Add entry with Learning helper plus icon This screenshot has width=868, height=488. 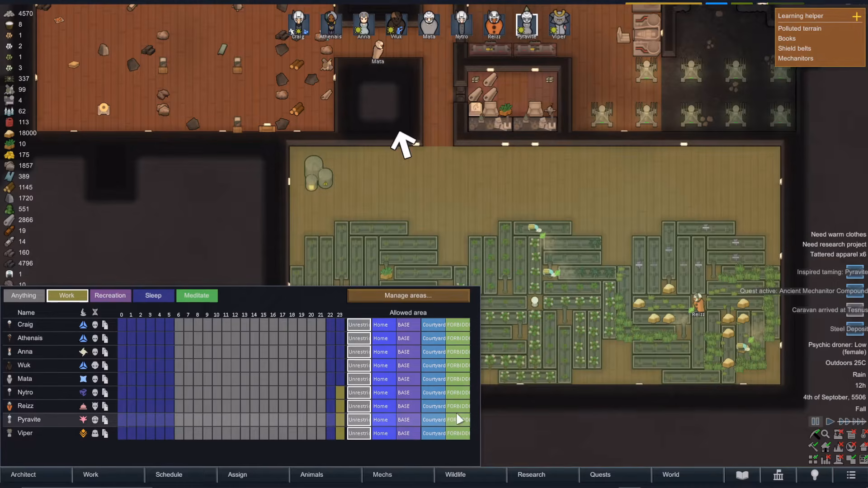856,16
